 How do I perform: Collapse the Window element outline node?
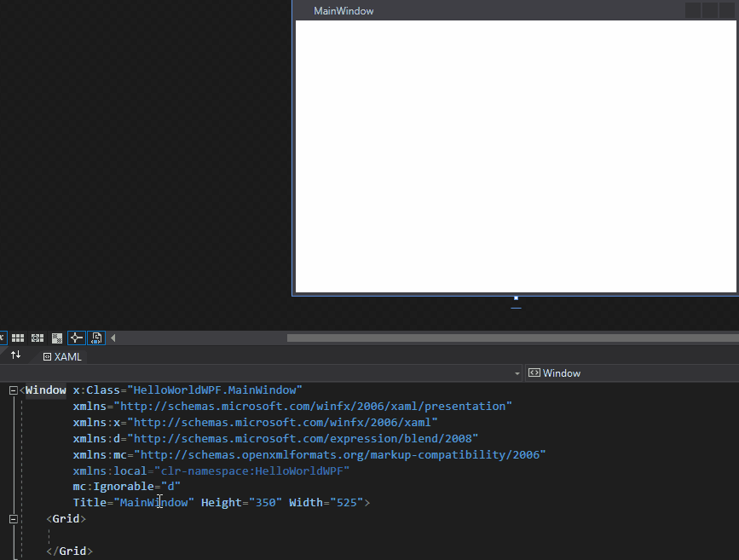point(13,390)
